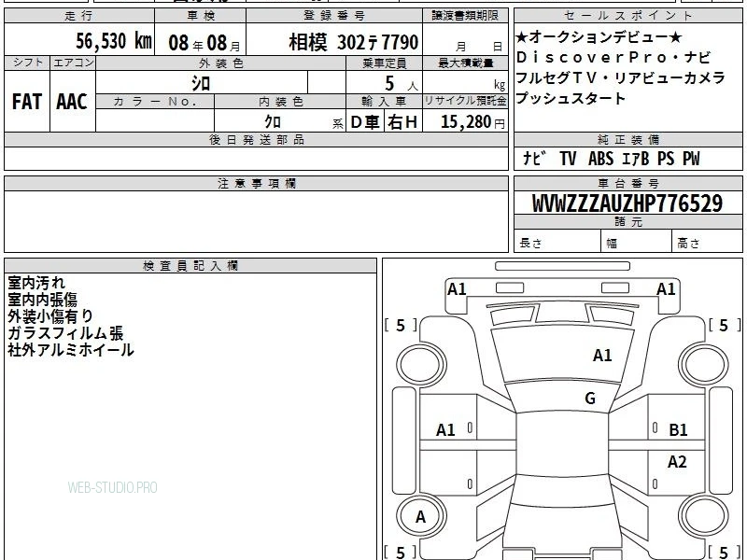
Task: Select the PS equipment entry
Action: tap(666, 158)
